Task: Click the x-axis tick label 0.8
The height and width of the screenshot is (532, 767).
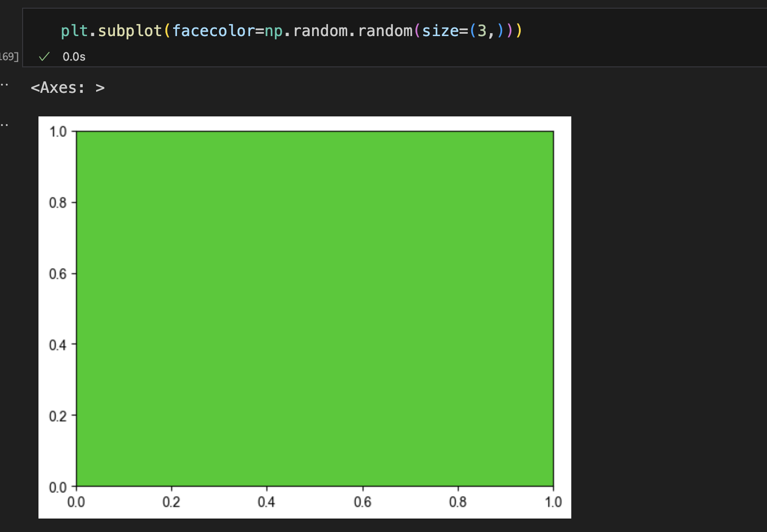Action: (x=458, y=502)
